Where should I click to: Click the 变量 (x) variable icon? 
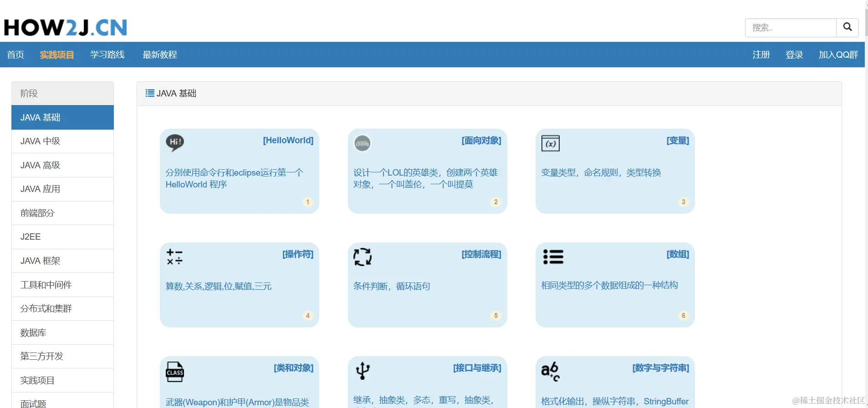click(x=550, y=143)
